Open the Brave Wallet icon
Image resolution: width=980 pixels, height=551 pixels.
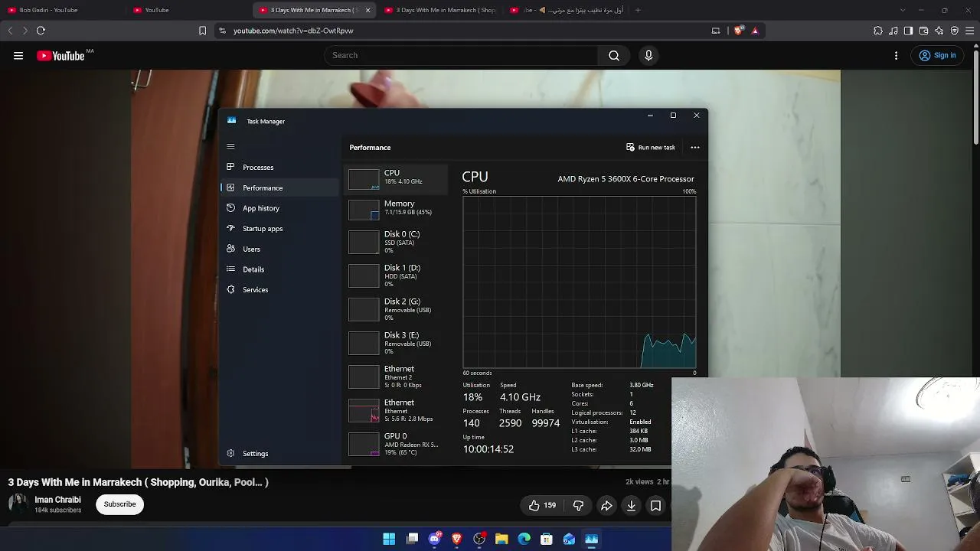click(x=923, y=31)
